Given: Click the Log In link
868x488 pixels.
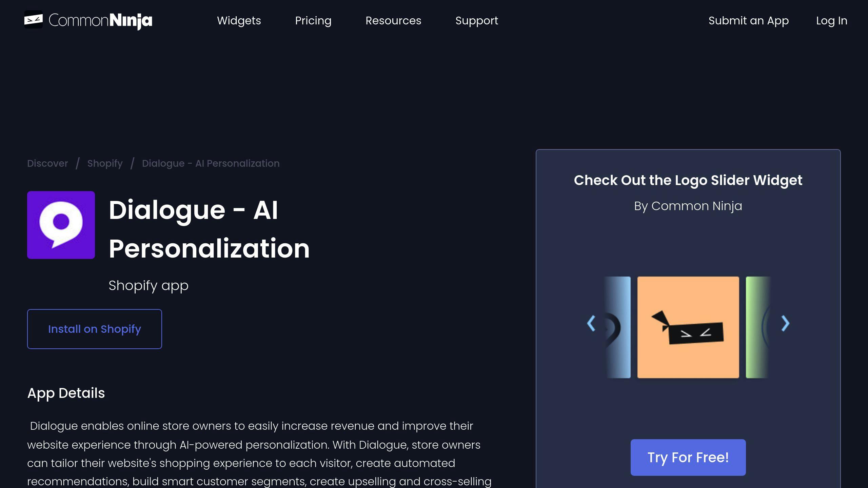Looking at the screenshot, I should (x=832, y=20).
